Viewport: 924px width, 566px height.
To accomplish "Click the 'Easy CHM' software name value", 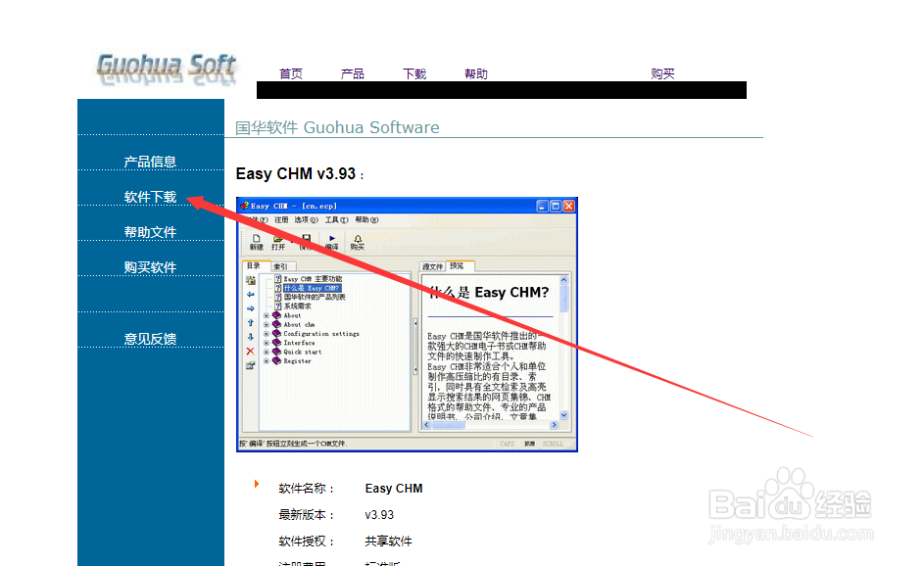I will (394, 489).
